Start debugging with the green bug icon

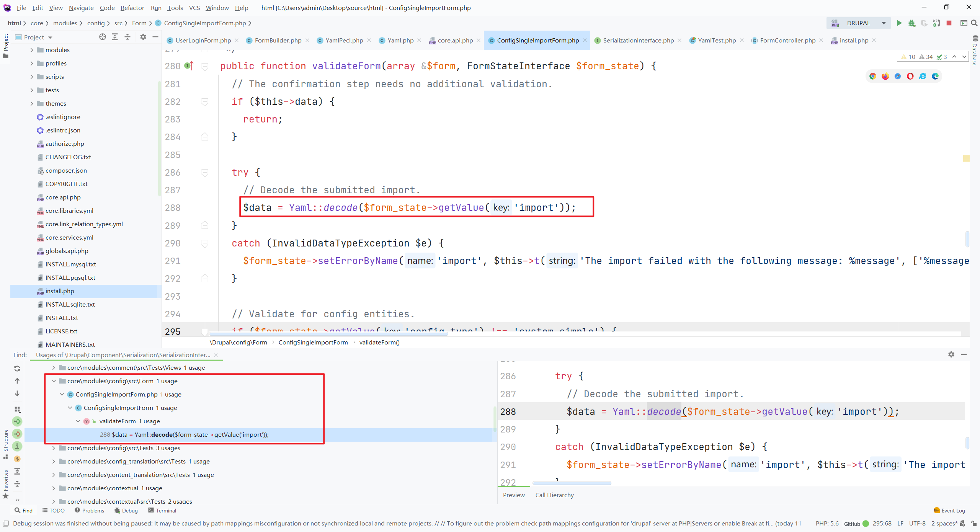click(912, 23)
